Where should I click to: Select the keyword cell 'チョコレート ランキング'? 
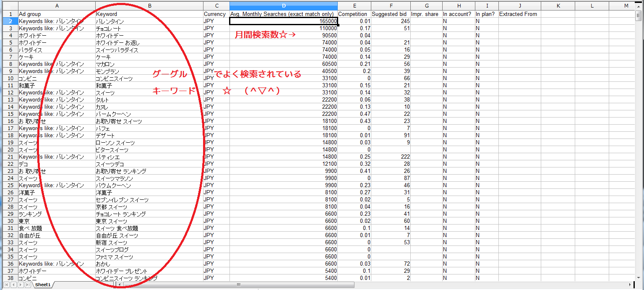coord(149,214)
